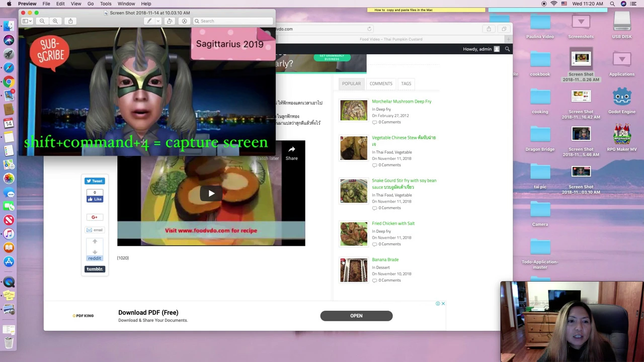Image resolution: width=644 pixels, height=362 pixels.
Task: Click the Morchellar Mushroom thumbnail image
Action: point(354,110)
